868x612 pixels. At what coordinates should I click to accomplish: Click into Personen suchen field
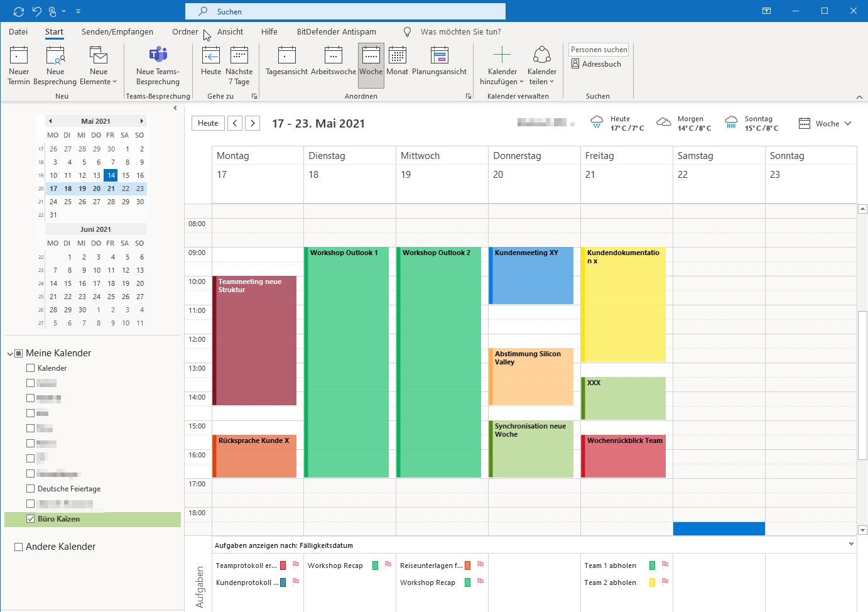coord(599,50)
